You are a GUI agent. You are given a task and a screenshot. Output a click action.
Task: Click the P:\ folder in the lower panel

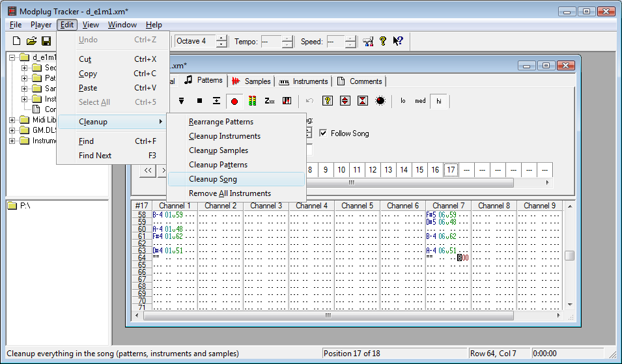[19, 205]
